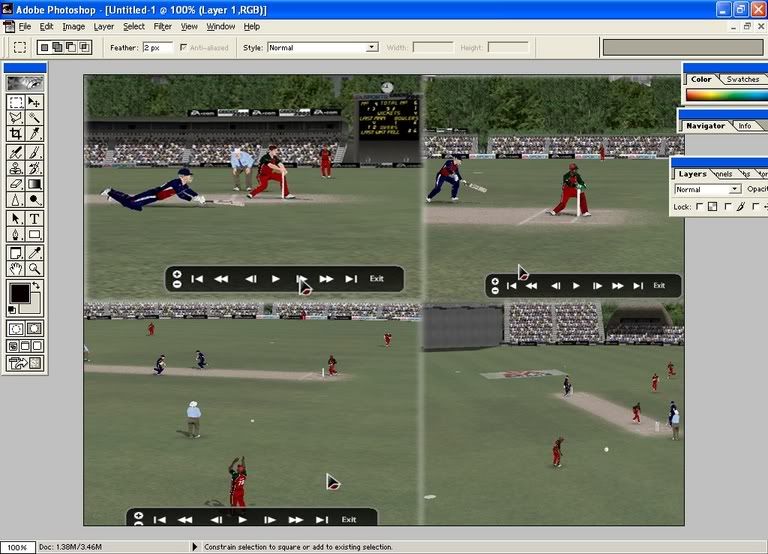Click the Feather input field

pos(158,48)
